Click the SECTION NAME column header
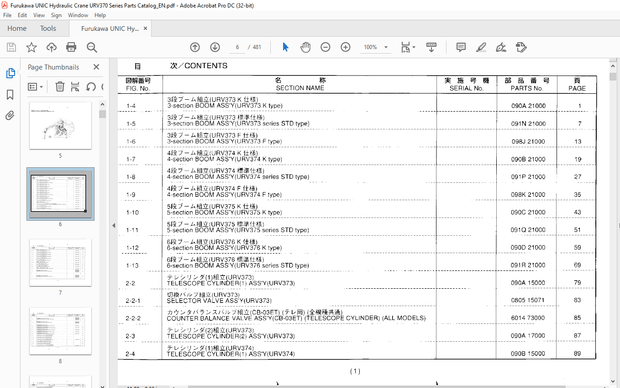620x388 pixels. pyautogui.click(x=300, y=88)
